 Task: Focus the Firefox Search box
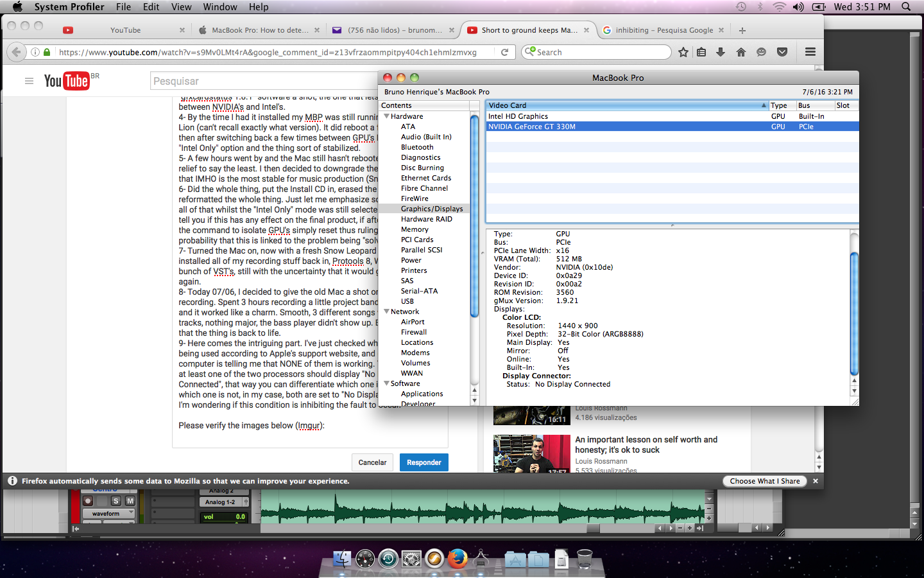[x=597, y=52]
